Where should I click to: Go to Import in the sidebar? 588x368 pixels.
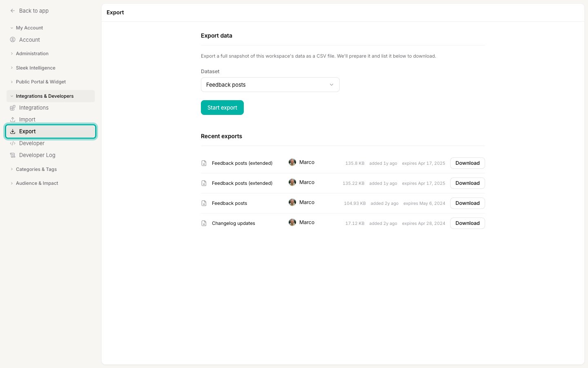tap(51, 119)
